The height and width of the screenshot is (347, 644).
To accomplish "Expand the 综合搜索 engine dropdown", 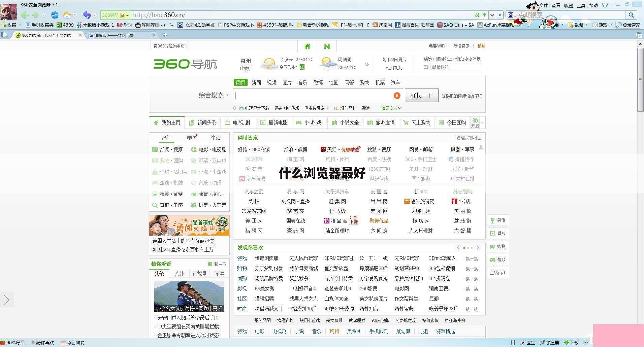I will [214, 95].
